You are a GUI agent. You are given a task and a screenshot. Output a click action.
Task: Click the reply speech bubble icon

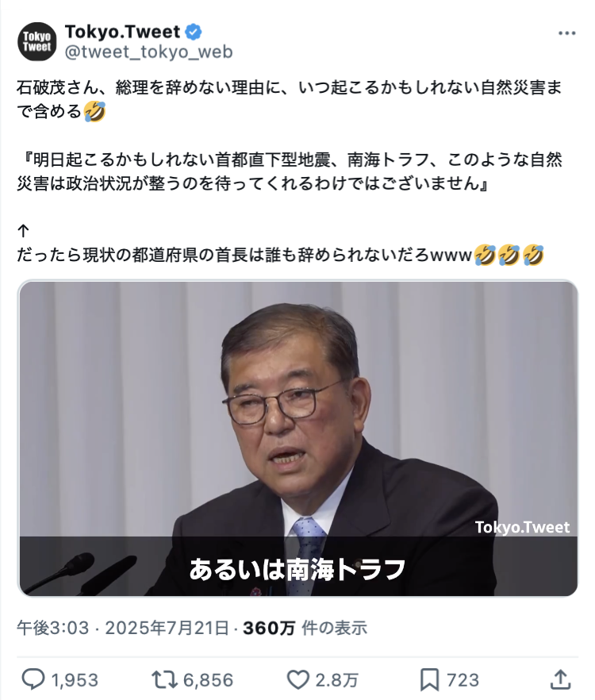(x=33, y=679)
